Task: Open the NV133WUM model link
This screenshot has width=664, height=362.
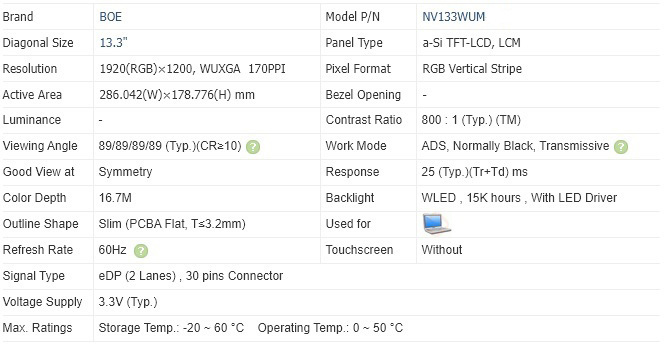Action: click(x=454, y=17)
